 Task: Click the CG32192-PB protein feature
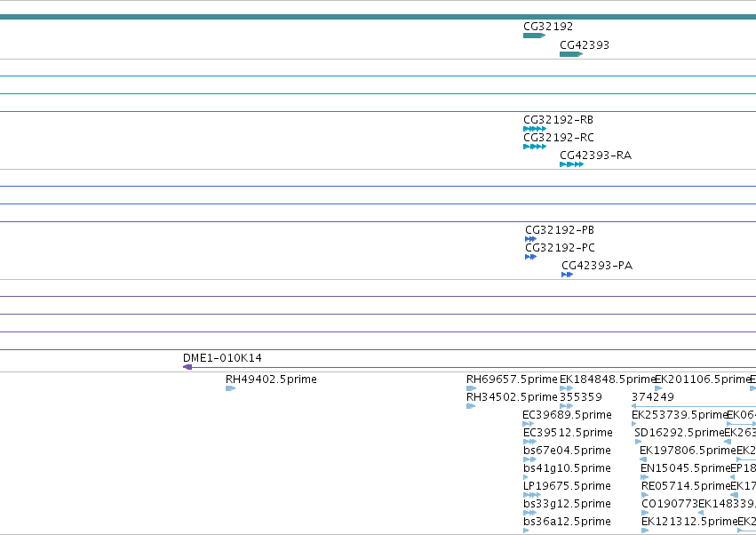point(531,239)
